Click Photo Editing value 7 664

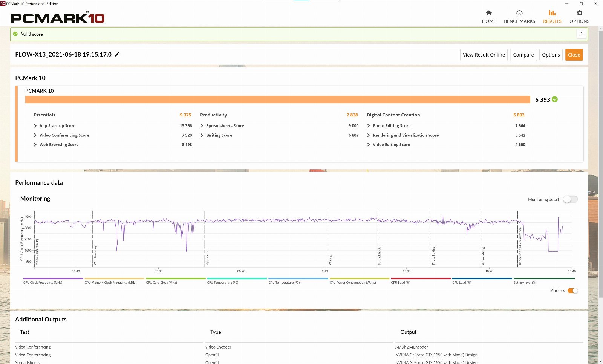tap(520, 126)
